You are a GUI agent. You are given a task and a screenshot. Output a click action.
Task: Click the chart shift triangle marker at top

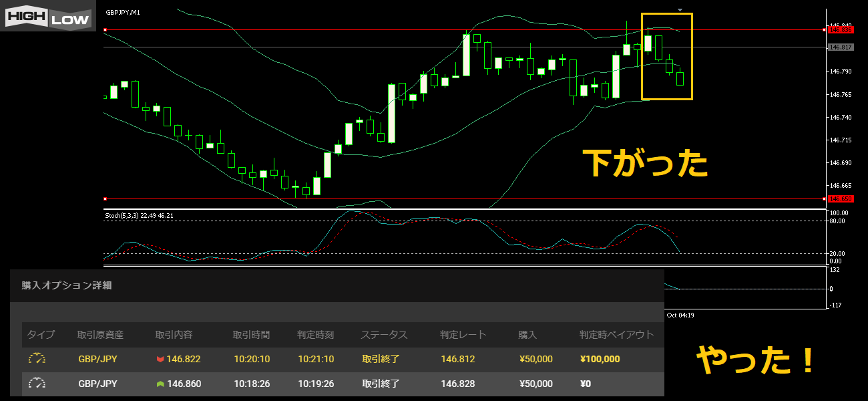click(680, 10)
